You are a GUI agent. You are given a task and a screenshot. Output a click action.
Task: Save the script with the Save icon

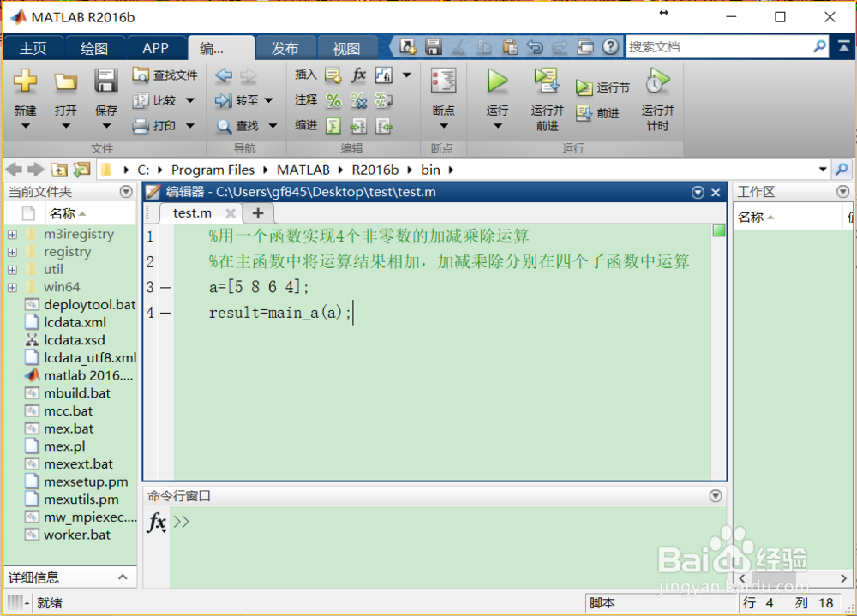coord(105,81)
